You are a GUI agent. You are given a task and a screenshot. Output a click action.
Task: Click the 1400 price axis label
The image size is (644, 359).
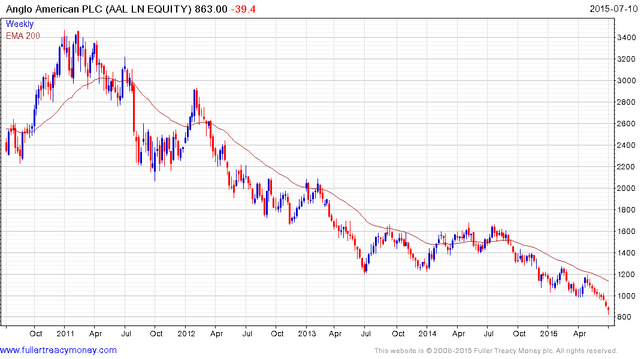click(627, 253)
